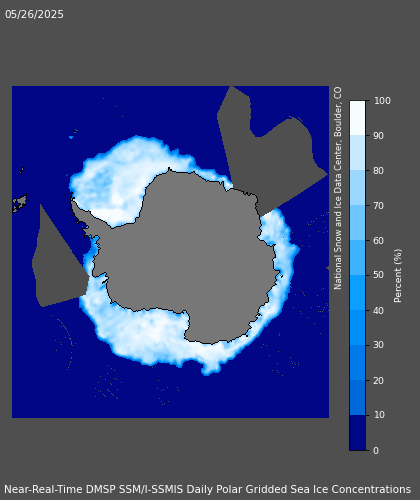
Task: Select the 30-40 percent colorbar band
Action: (x=357, y=328)
